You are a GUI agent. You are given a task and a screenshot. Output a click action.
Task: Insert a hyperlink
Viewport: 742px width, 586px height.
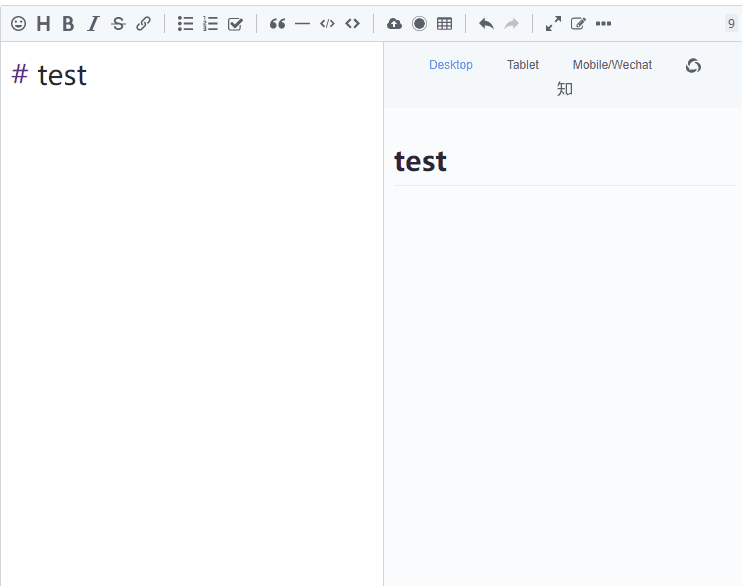[x=143, y=24]
